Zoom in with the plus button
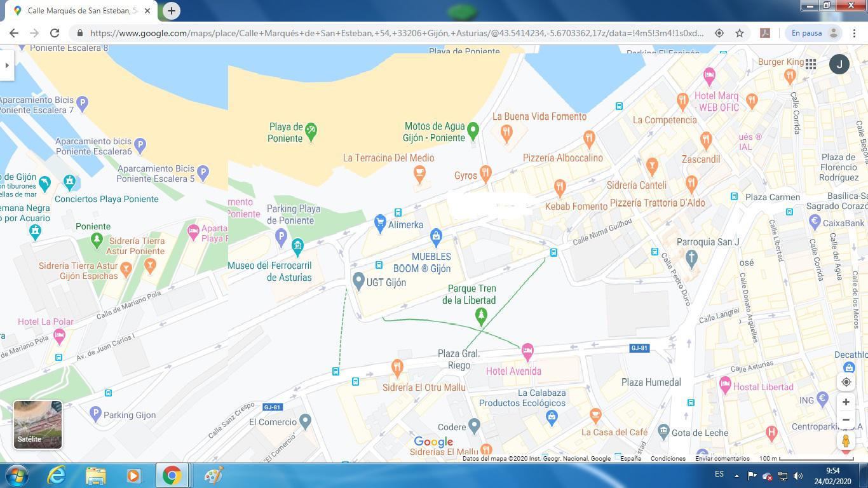This screenshot has height=488, width=868. pos(846,402)
